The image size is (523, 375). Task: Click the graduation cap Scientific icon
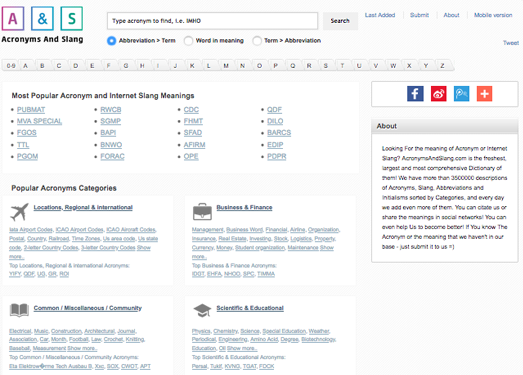(x=202, y=310)
